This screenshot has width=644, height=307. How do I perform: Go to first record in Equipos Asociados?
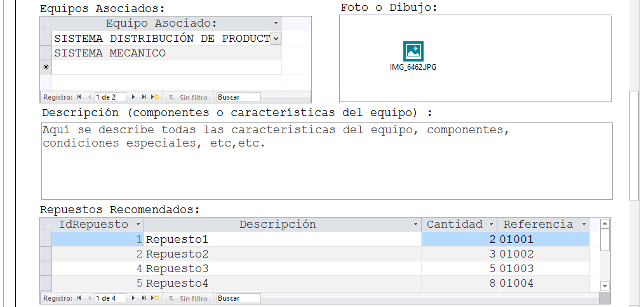tap(79, 97)
